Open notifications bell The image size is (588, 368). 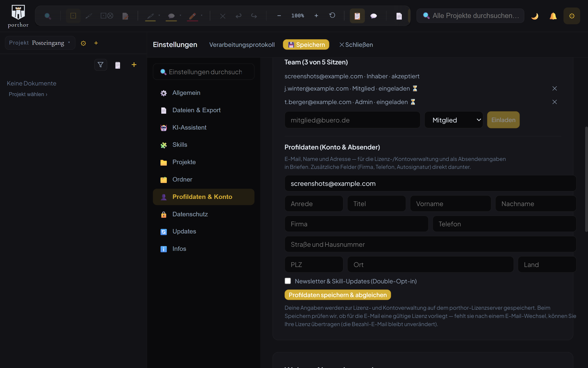[x=553, y=16]
